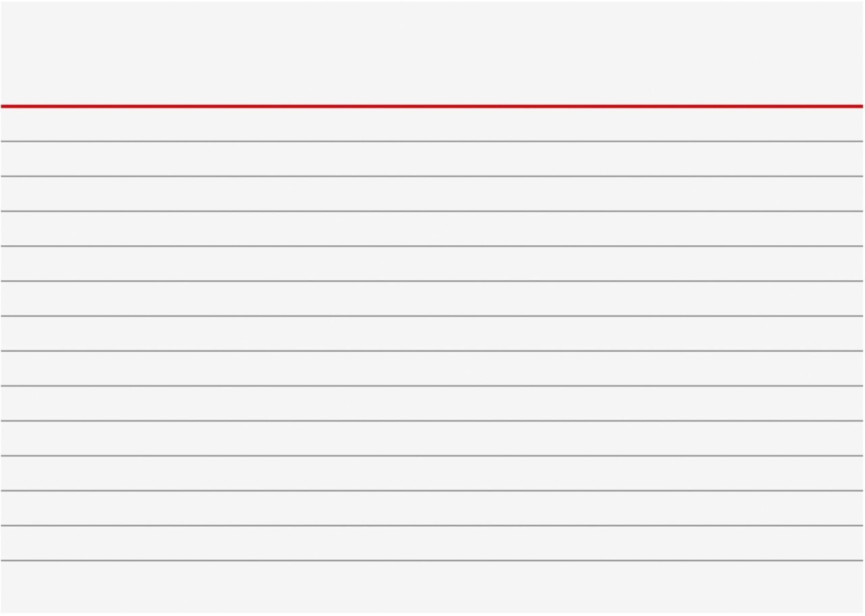The width and height of the screenshot is (865, 616).
Task: Select the second ruled row below the red line
Action: pyautogui.click(x=432, y=159)
